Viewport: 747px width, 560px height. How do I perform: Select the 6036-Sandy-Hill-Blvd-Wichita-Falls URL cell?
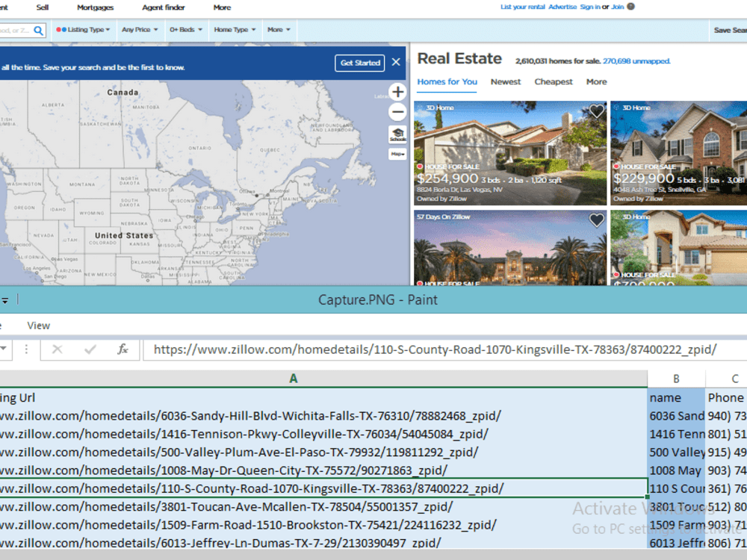pos(323,416)
